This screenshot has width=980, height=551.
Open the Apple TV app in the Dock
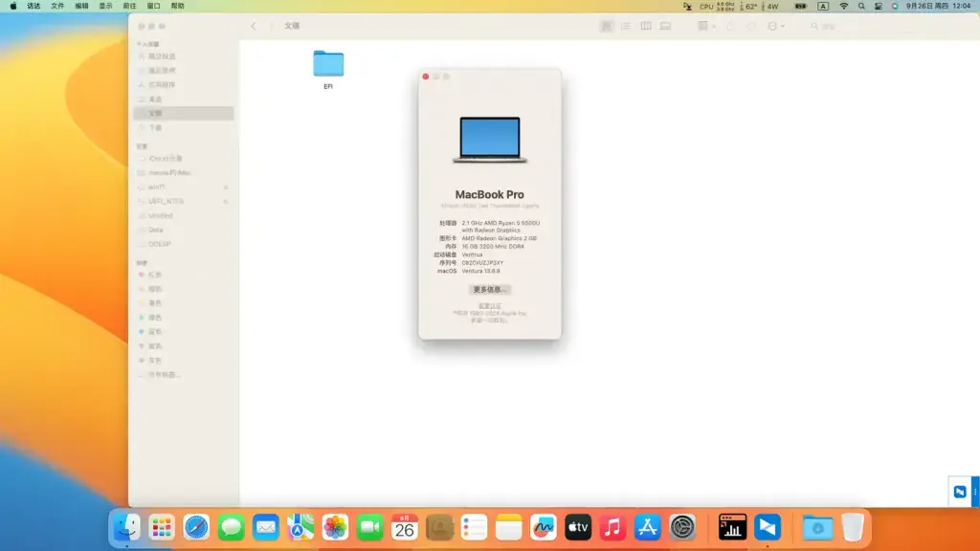[578, 528]
